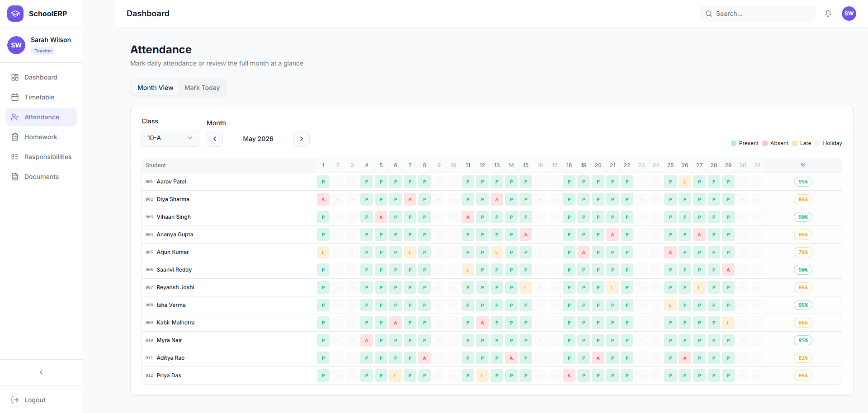Click the percent column header
This screenshot has width=868, height=413.
click(803, 165)
